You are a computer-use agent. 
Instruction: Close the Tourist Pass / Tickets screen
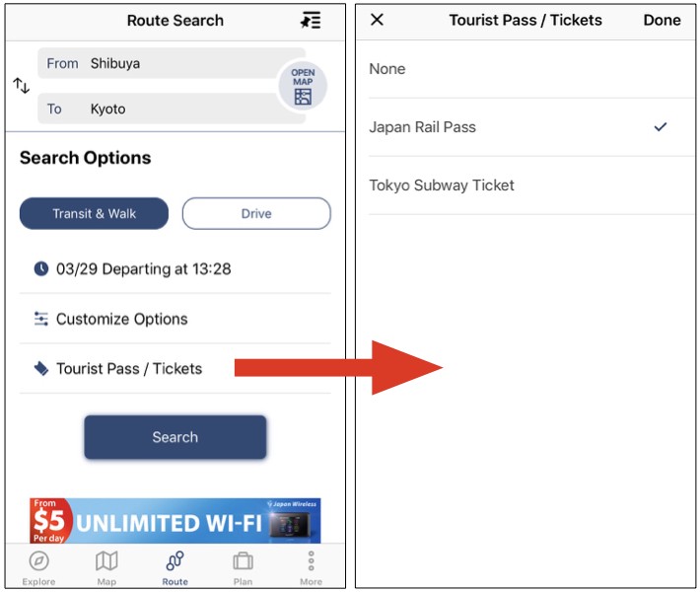pyautogui.click(x=378, y=20)
